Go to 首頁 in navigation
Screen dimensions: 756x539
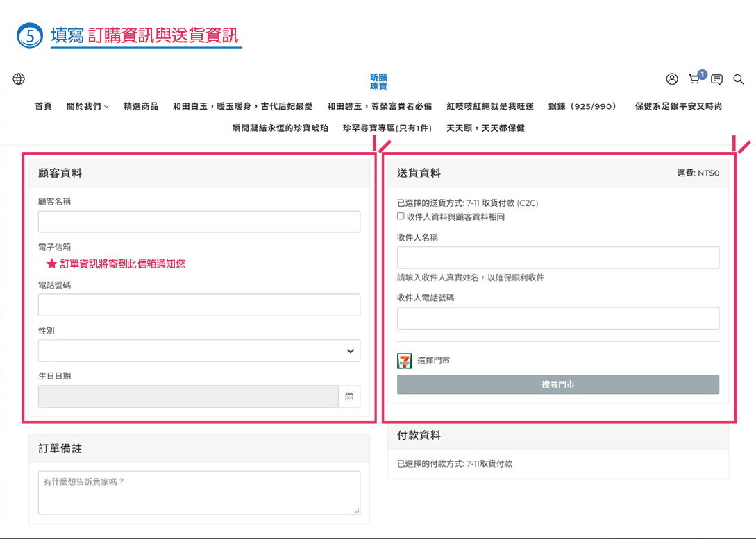coord(43,107)
